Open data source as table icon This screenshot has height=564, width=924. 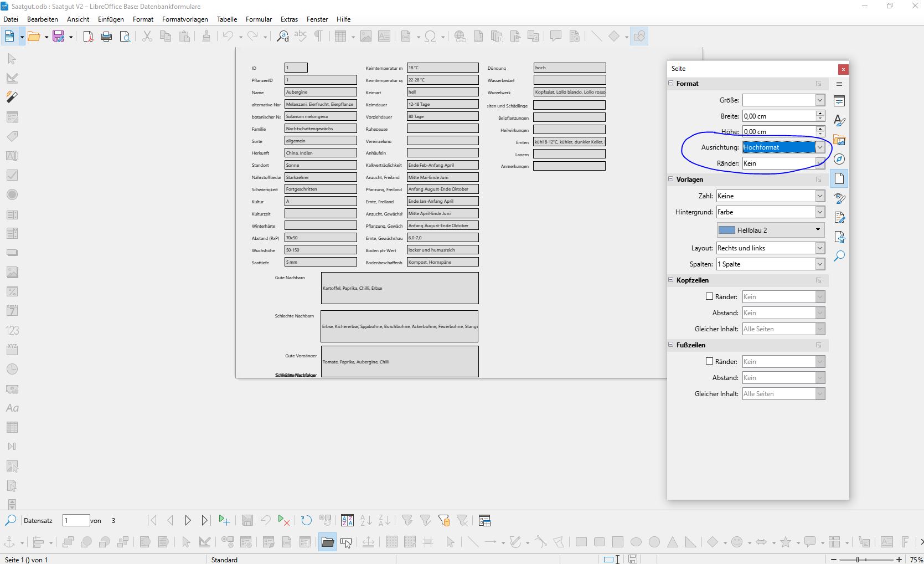(484, 520)
